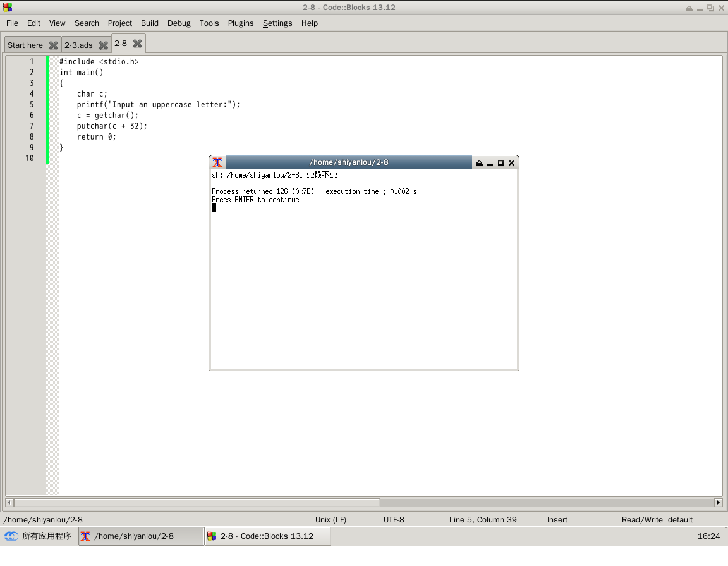
Task: Switch to the 2-3.ads tab
Action: point(78,45)
